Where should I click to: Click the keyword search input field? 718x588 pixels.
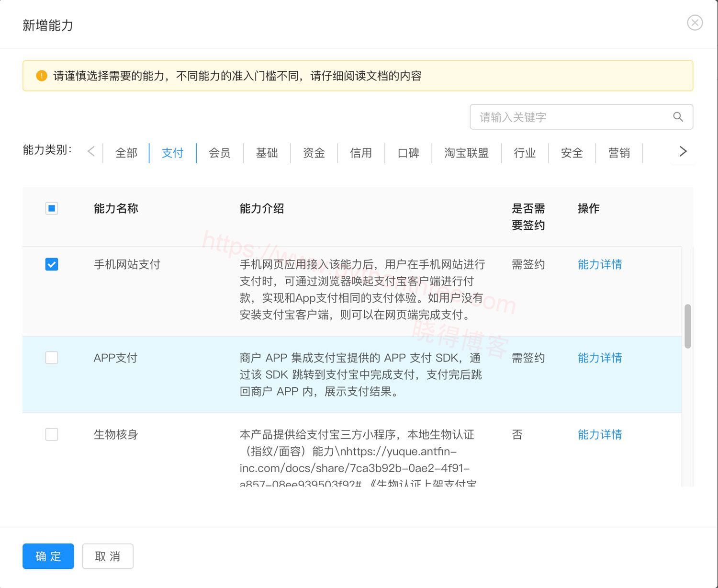[550, 117]
